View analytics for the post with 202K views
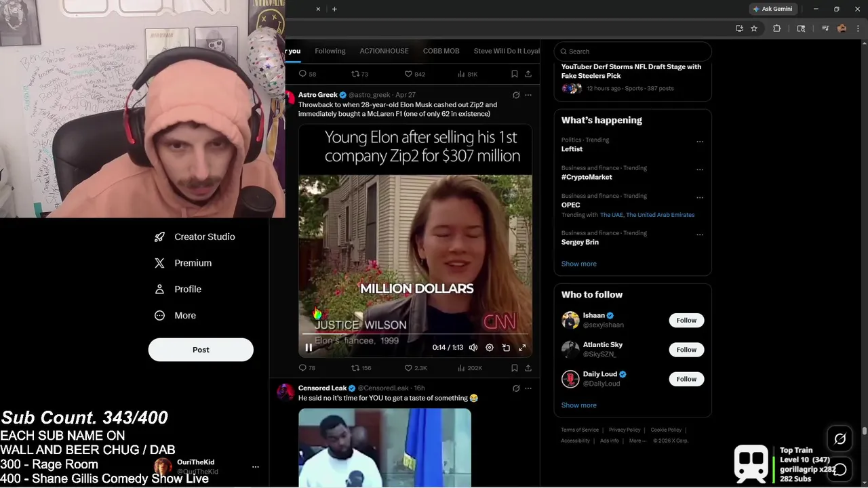Viewport: 868px width, 488px height. tap(470, 368)
